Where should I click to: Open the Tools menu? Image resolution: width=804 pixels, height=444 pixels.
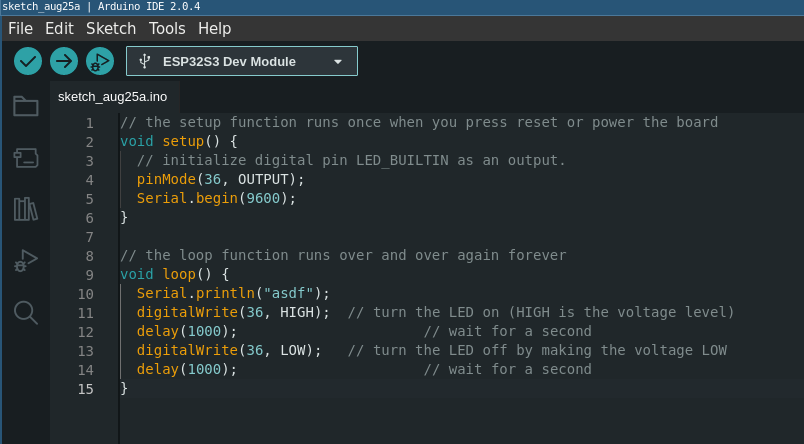tap(167, 29)
